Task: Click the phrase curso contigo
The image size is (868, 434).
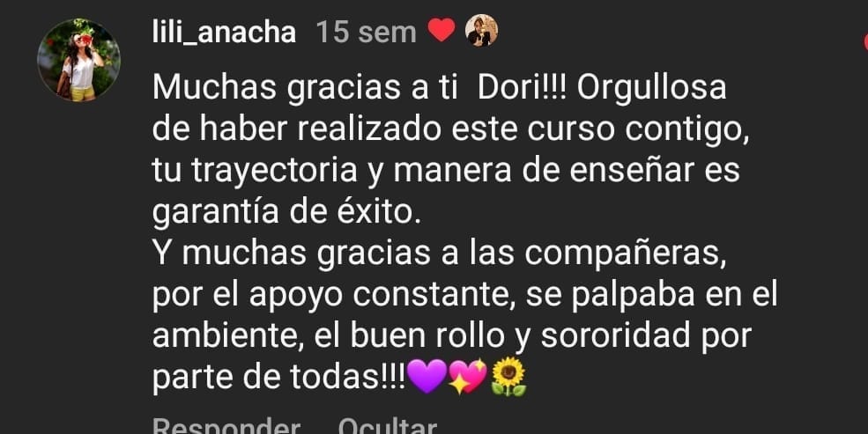Action: click(635, 130)
